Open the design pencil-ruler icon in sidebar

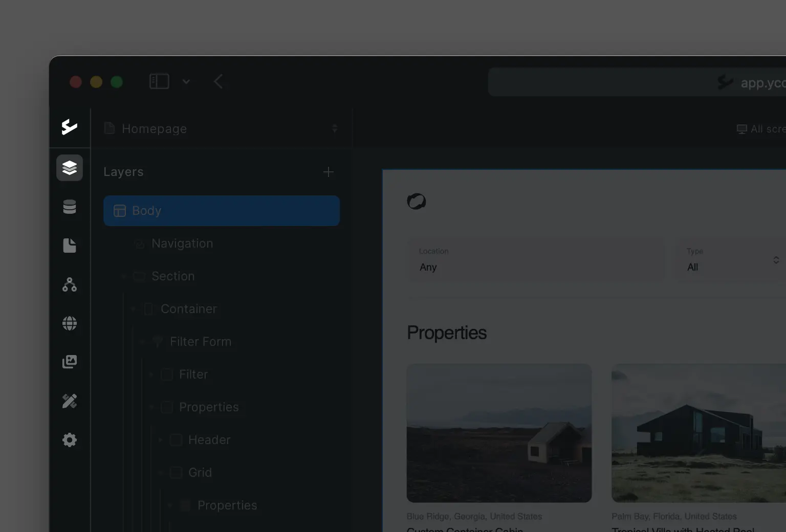point(70,401)
